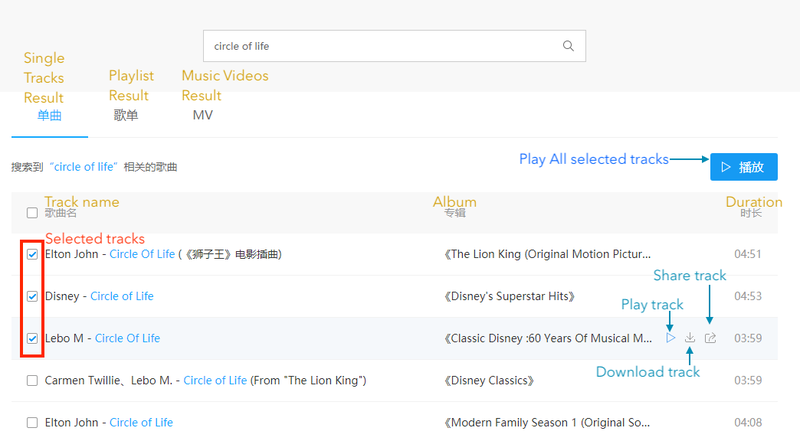
Task: Switch to the 歌单 playlist tab
Action: click(x=126, y=115)
